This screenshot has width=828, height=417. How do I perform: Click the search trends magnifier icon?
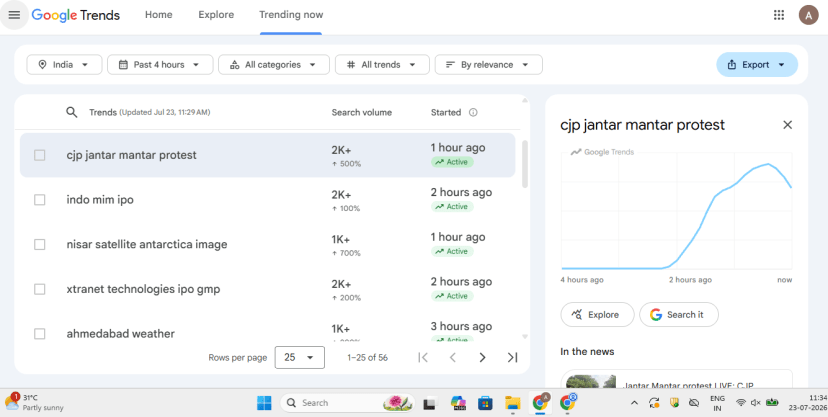(x=72, y=112)
